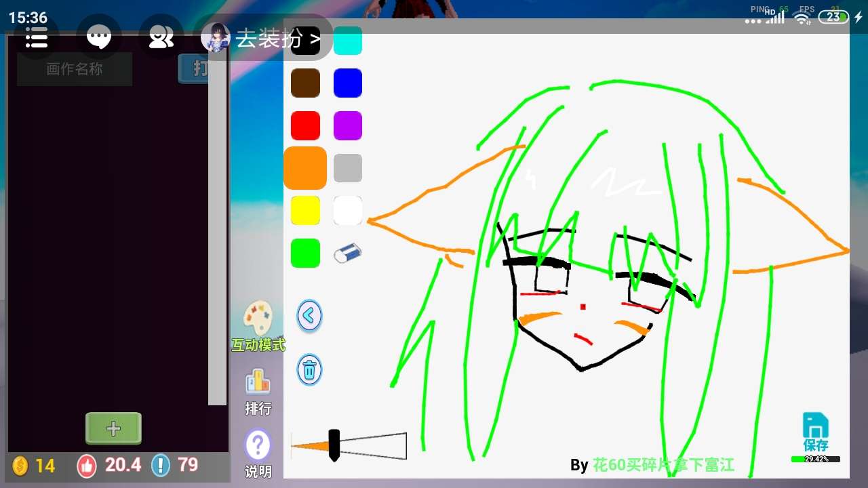This screenshot has height=488, width=868.
Task: Open the chat bubble messages
Action: (99, 38)
